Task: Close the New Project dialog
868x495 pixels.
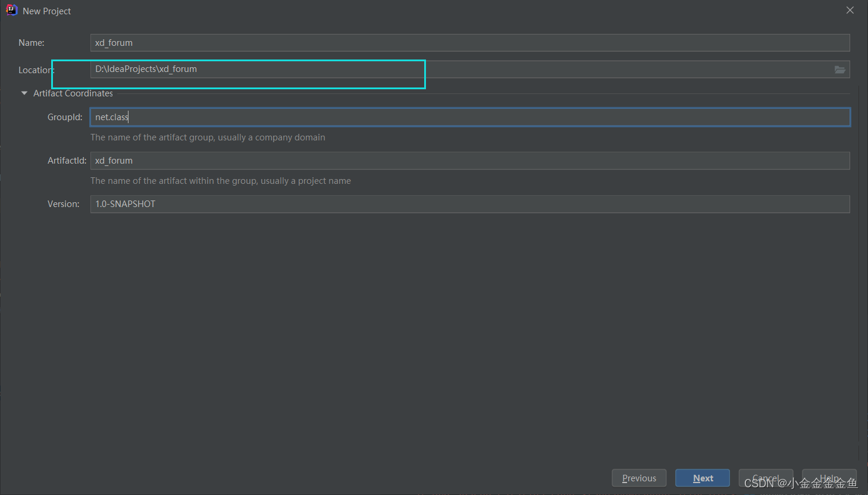Action: (x=850, y=10)
